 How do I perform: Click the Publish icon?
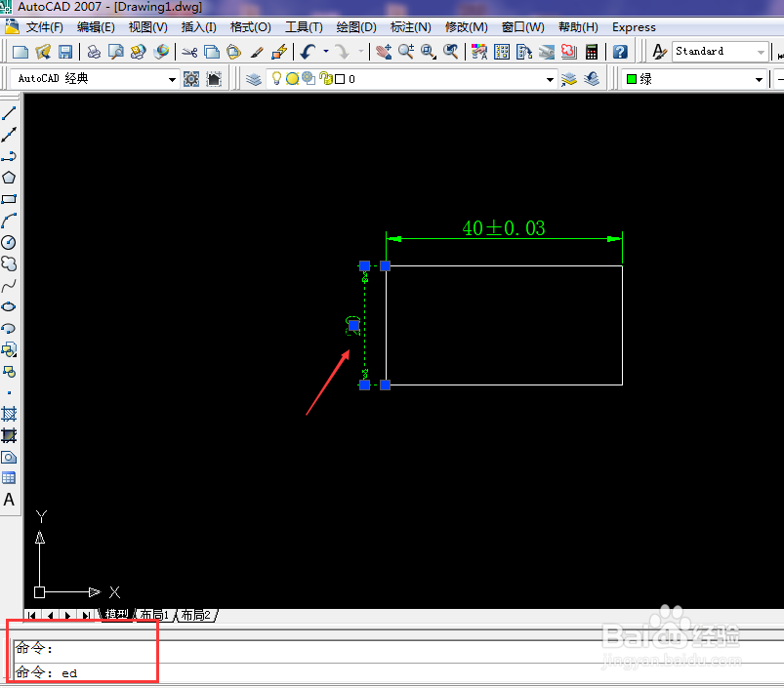tap(139, 52)
